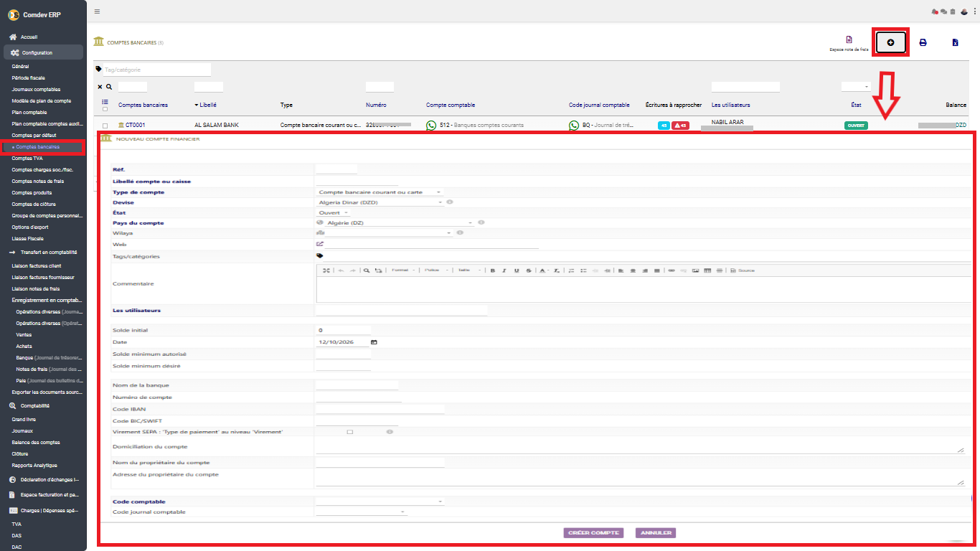Click the Italic button in comment editor
The image size is (980, 551).
pyautogui.click(x=504, y=270)
